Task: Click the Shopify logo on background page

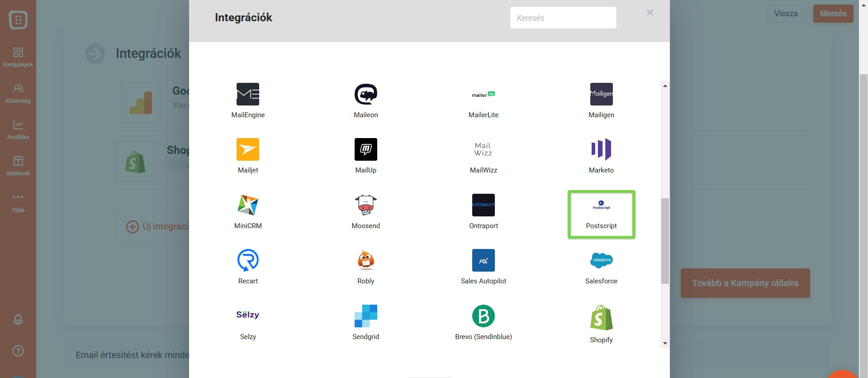Action: click(135, 162)
